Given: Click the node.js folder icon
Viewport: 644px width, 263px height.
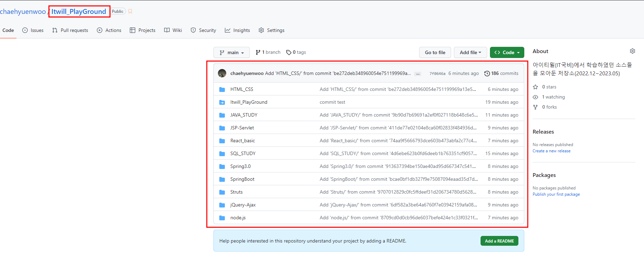Looking at the screenshot, I should point(222,218).
